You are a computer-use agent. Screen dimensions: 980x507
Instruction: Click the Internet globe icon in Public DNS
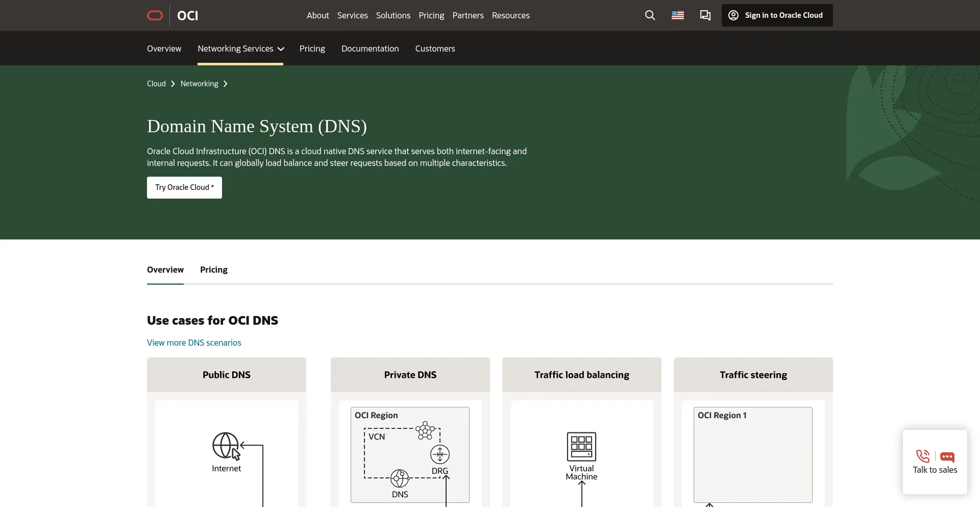pos(226,446)
